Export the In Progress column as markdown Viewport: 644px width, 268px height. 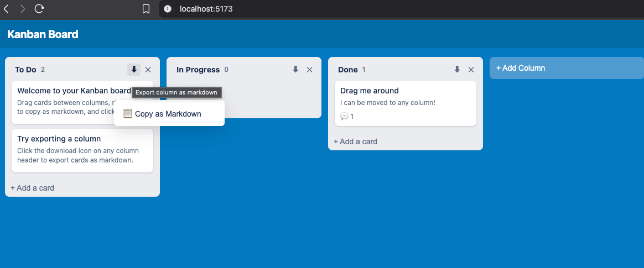click(x=295, y=70)
